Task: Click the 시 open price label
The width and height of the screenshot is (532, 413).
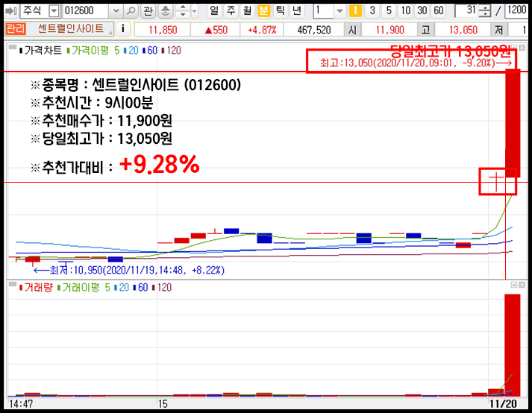Action: click(x=352, y=30)
